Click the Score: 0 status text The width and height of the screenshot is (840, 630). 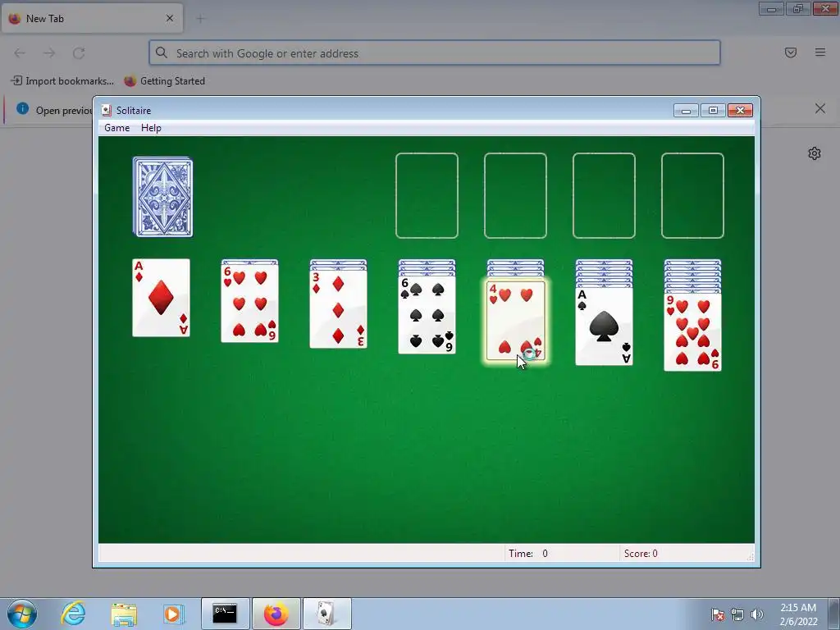[641, 554]
